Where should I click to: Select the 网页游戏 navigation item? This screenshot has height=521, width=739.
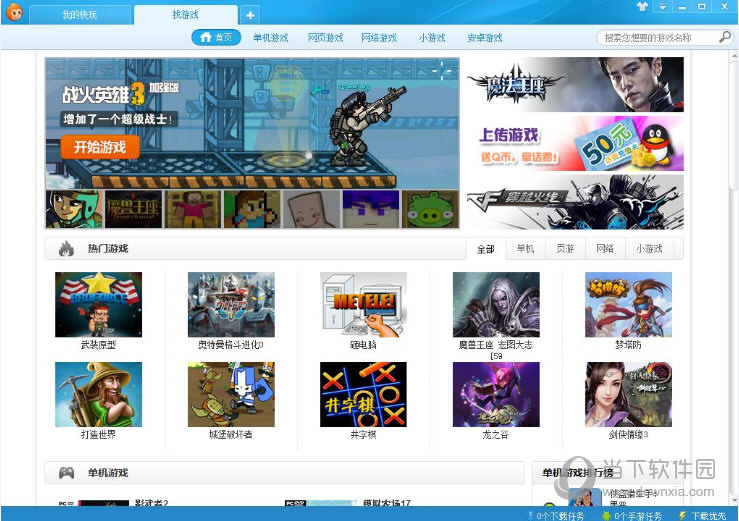[325, 38]
